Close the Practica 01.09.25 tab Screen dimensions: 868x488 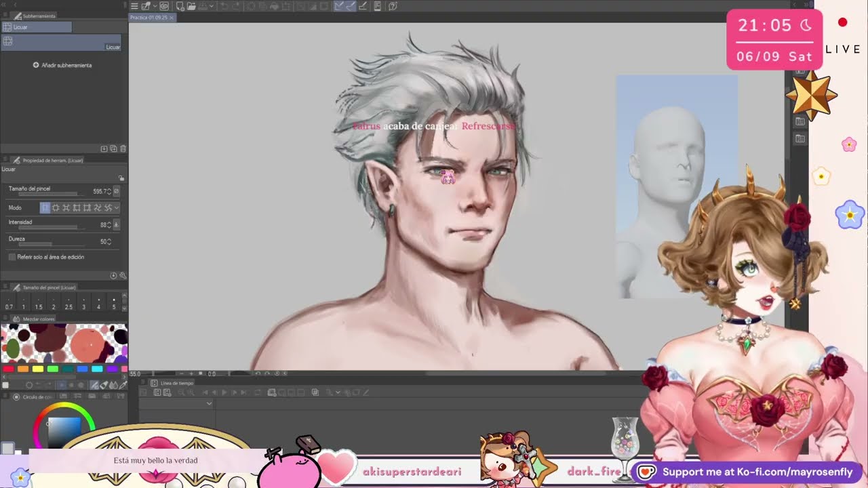point(172,18)
